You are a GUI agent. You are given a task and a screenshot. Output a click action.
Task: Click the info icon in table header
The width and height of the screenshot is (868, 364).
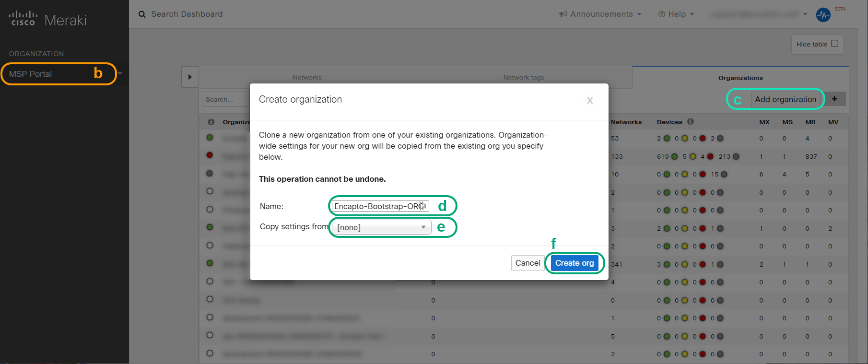(x=211, y=122)
